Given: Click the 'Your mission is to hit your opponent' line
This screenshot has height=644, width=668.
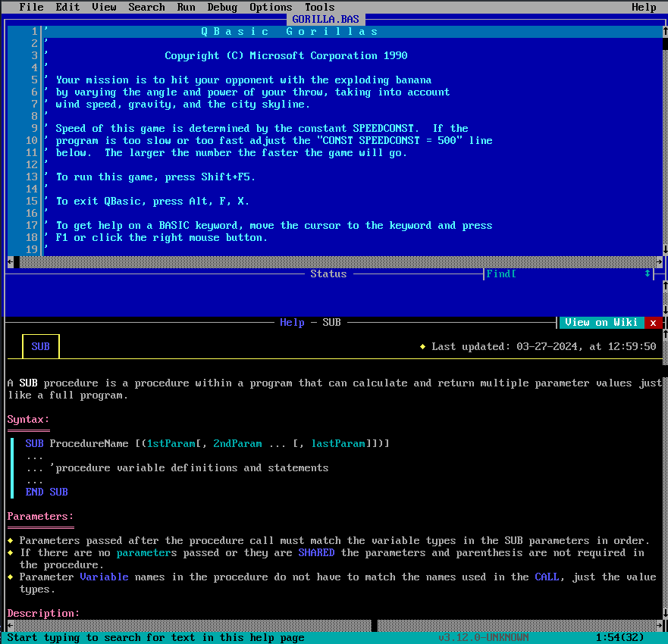Looking at the screenshot, I should click(243, 80).
